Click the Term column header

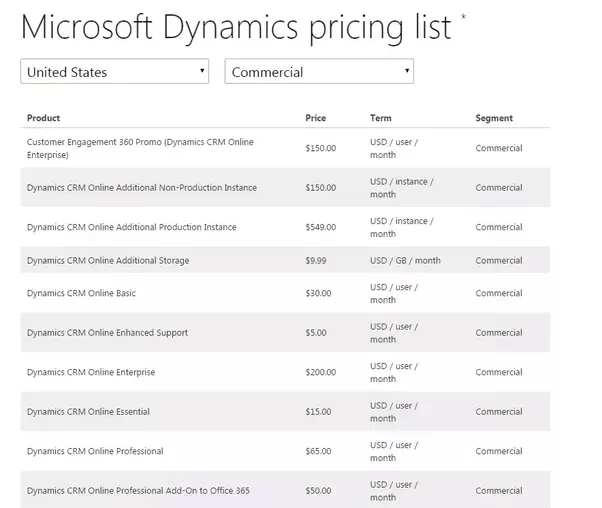click(x=381, y=118)
